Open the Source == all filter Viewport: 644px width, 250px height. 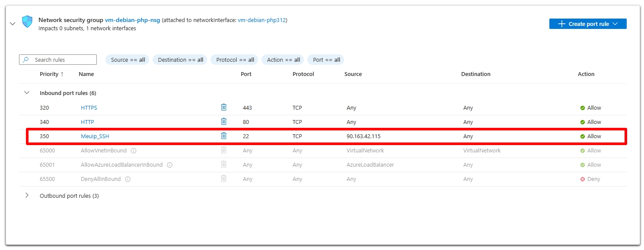point(128,60)
